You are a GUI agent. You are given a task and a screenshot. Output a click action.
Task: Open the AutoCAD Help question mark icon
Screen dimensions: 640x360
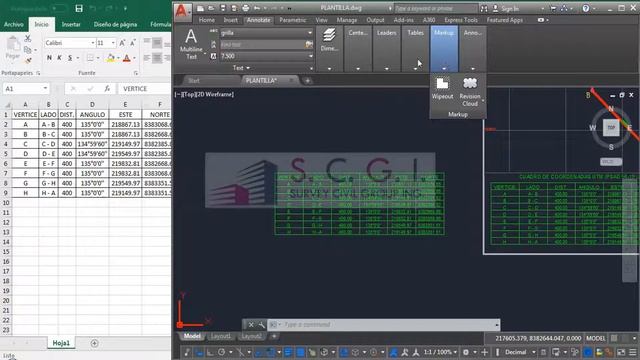coord(586,8)
